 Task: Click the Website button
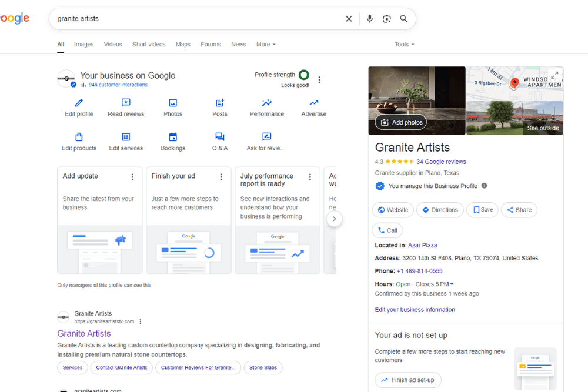393,210
